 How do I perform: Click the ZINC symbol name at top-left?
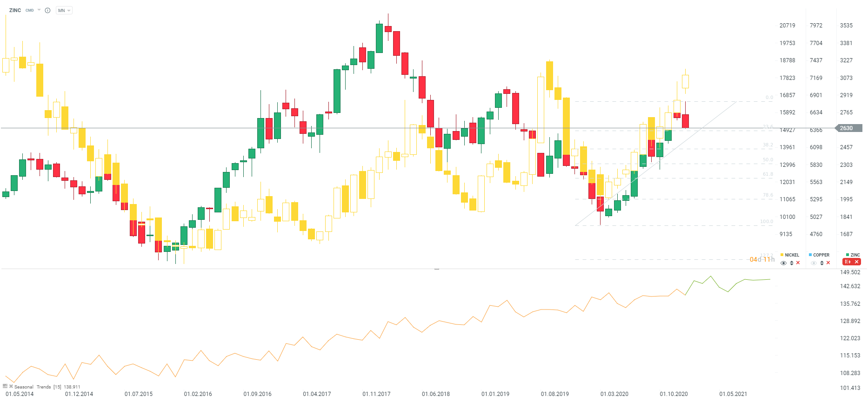[x=15, y=10]
